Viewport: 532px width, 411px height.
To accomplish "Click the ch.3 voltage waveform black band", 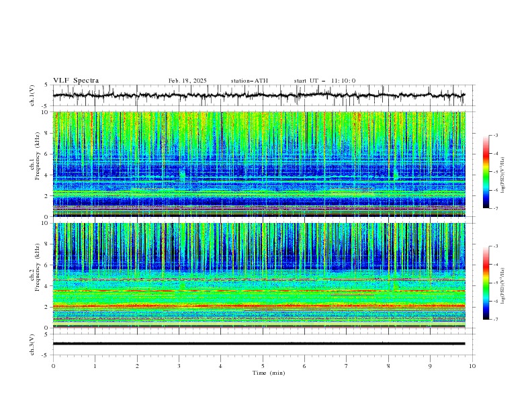I will point(259,344).
